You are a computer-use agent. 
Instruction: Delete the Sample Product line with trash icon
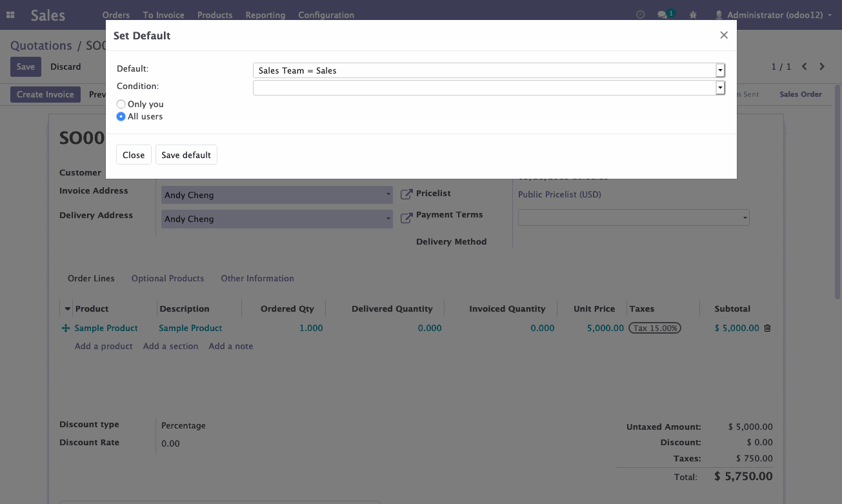767,328
